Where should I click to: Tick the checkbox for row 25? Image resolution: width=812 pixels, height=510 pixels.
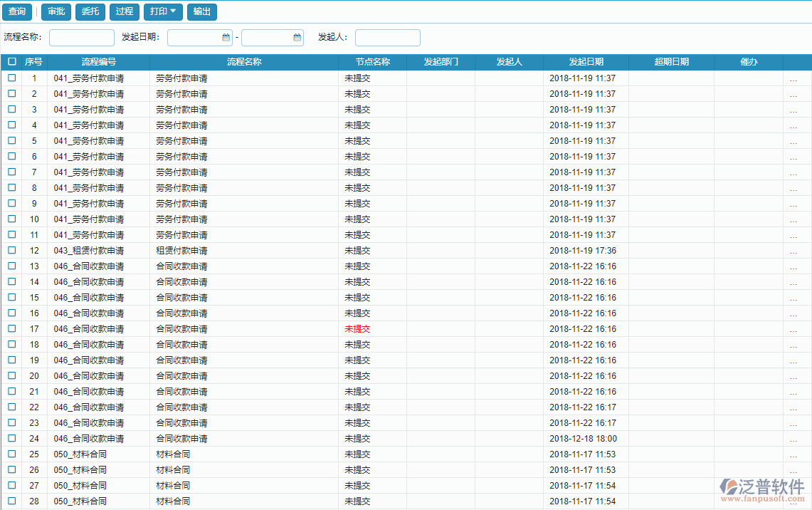12,454
